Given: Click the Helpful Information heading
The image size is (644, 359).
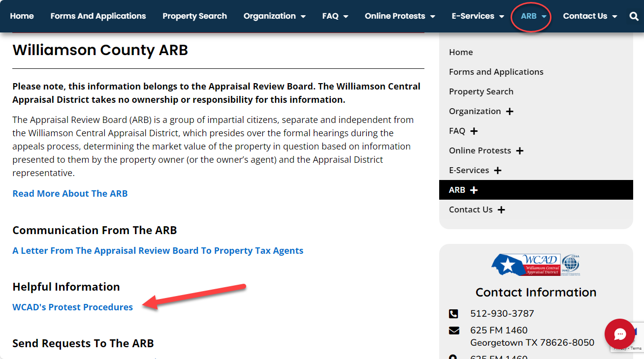Looking at the screenshot, I should tap(66, 287).
